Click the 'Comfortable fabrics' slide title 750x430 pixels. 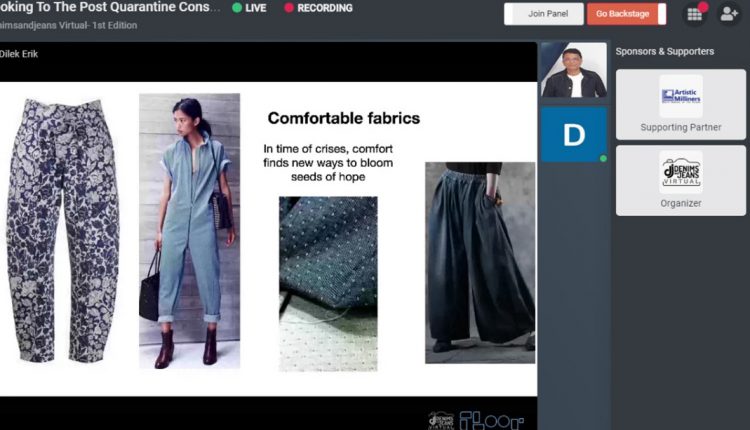pyautogui.click(x=343, y=118)
